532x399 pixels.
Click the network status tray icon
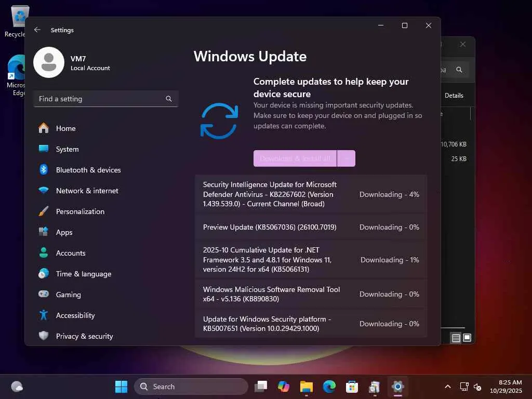[464, 387]
